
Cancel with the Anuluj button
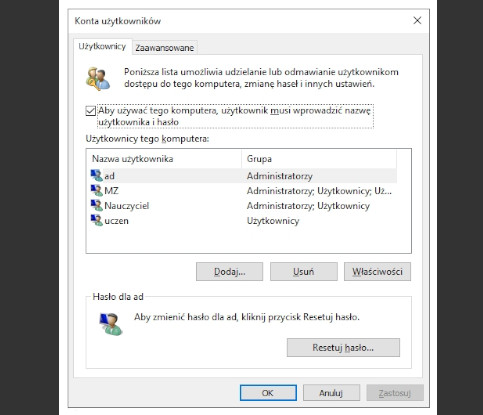pyautogui.click(x=331, y=393)
